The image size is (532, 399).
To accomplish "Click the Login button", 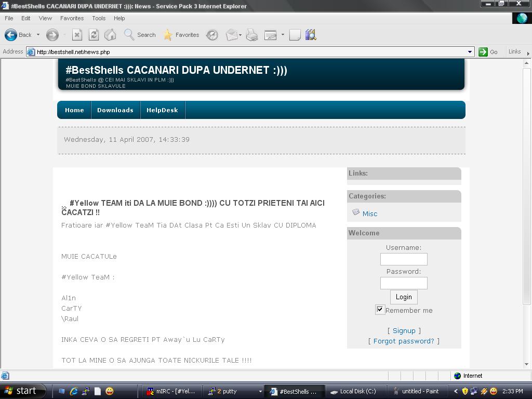I will point(404,297).
